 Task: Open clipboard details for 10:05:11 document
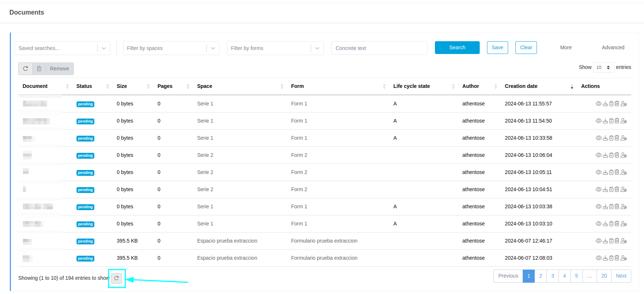click(611, 172)
